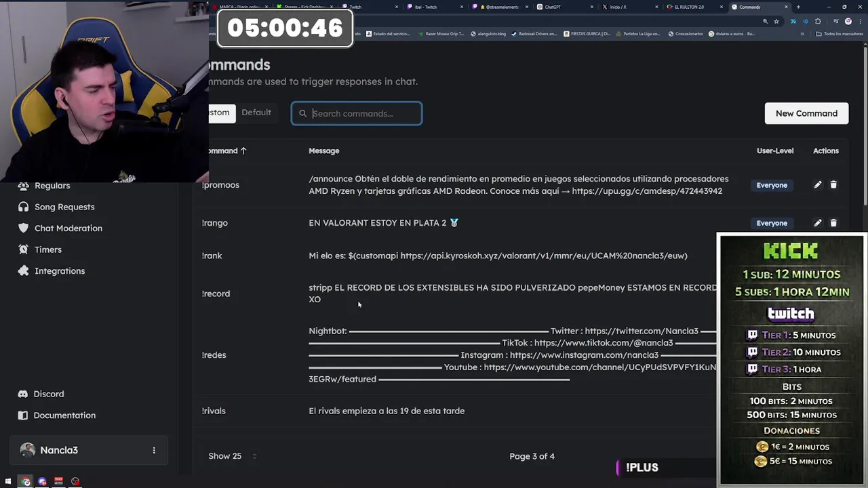
Task: Select the !redes command name
Action: pos(214,355)
